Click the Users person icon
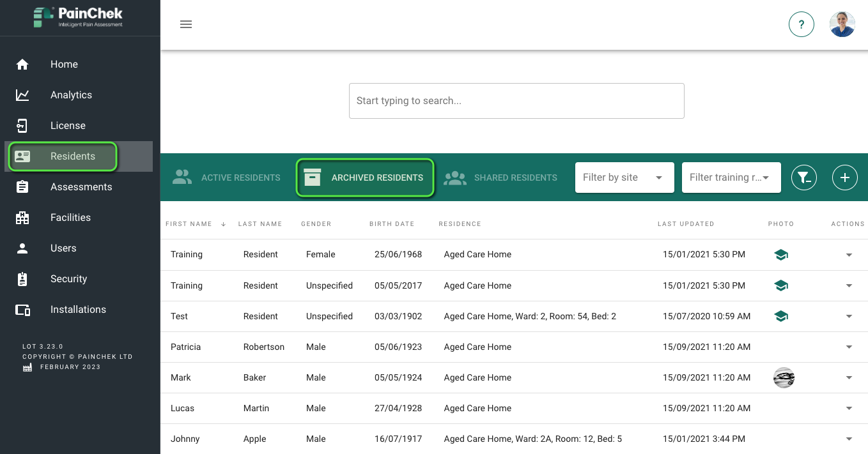Viewport: 868px width, 454px height. pyautogui.click(x=22, y=248)
